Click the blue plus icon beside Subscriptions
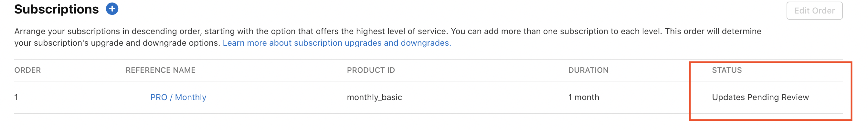 click(112, 9)
